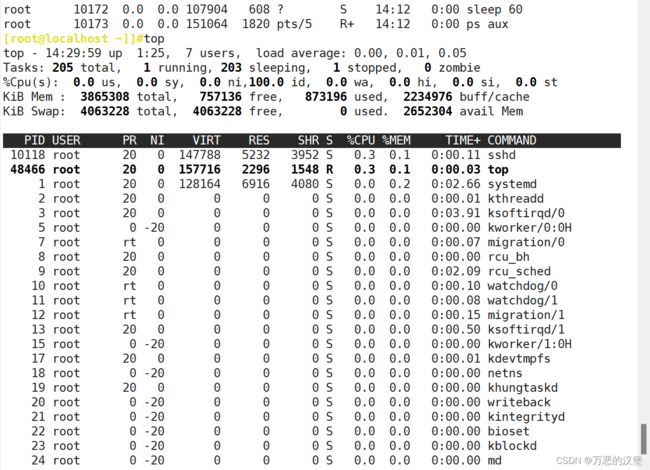
Task: Select the 'migration/0' process
Action: click(526, 242)
